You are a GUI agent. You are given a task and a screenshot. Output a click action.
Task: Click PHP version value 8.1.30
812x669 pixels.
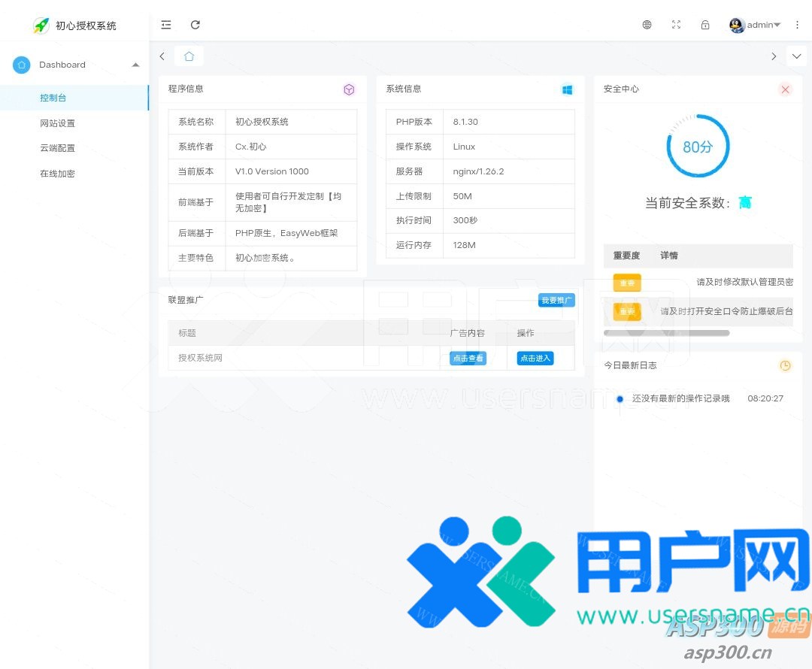[x=465, y=122]
